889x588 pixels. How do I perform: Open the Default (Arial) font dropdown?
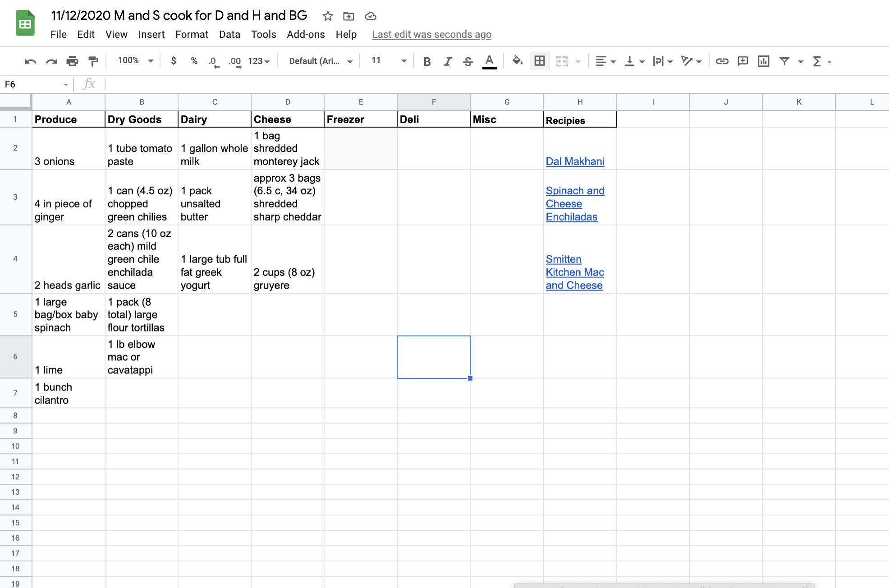[321, 61]
